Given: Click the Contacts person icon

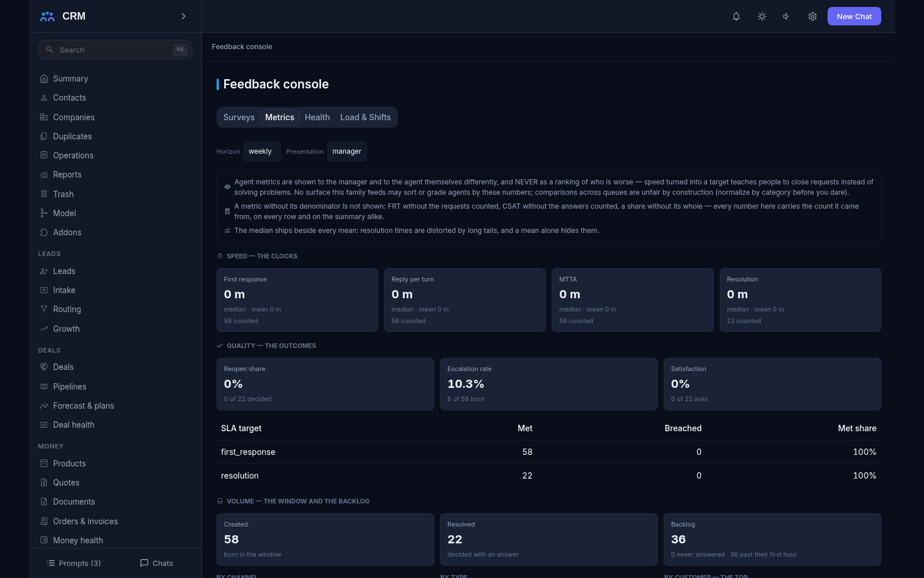Looking at the screenshot, I should point(44,98).
